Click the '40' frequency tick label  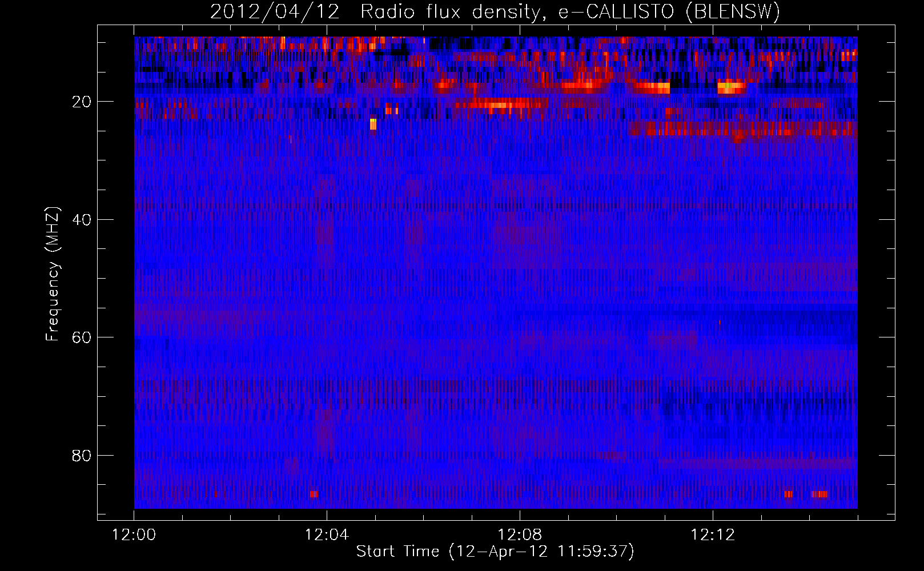pyautogui.click(x=82, y=220)
